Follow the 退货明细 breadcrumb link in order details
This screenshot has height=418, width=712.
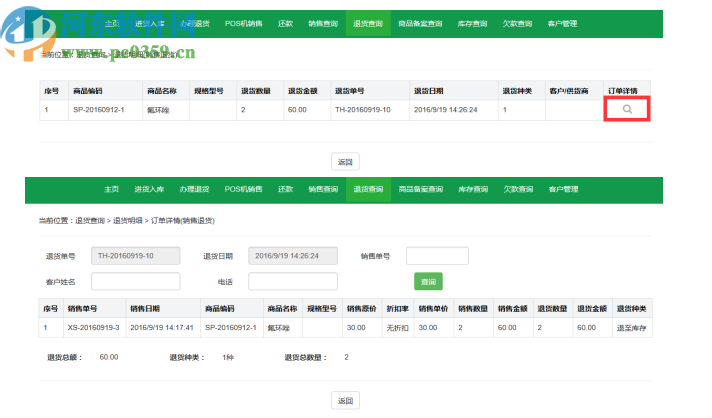coord(128,221)
